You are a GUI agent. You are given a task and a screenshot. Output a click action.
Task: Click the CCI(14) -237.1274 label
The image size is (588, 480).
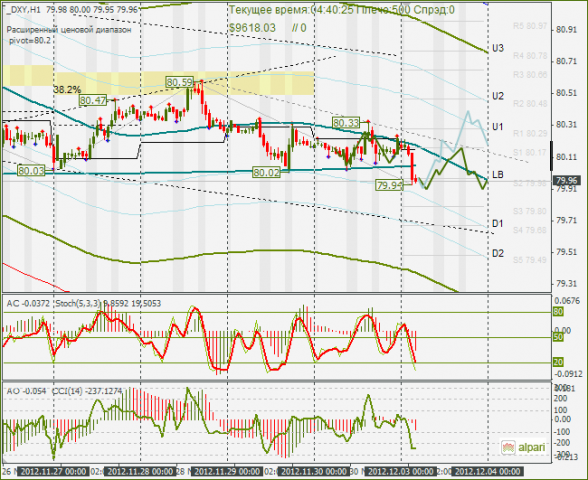click(87, 391)
